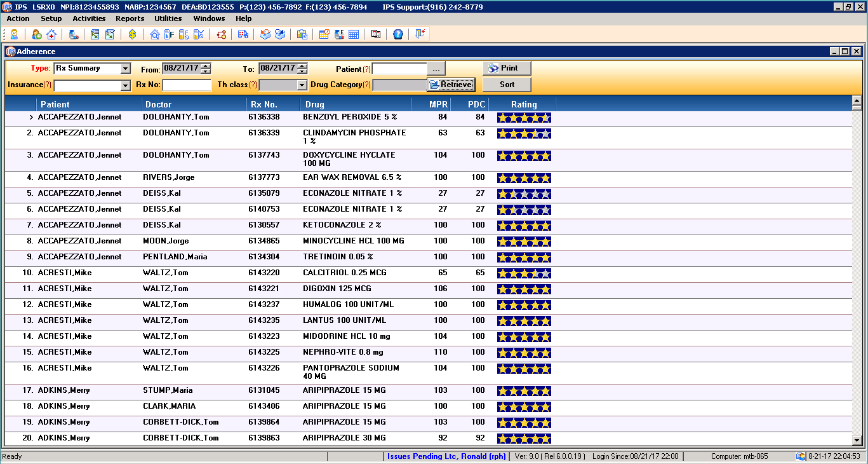
Task: Click the Drug Category field
Action: [x=399, y=85]
